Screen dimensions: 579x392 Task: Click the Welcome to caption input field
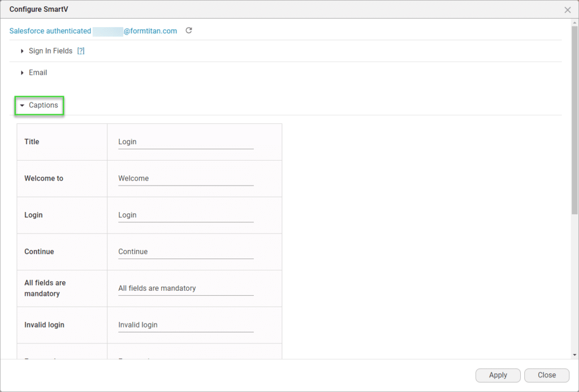point(185,179)
